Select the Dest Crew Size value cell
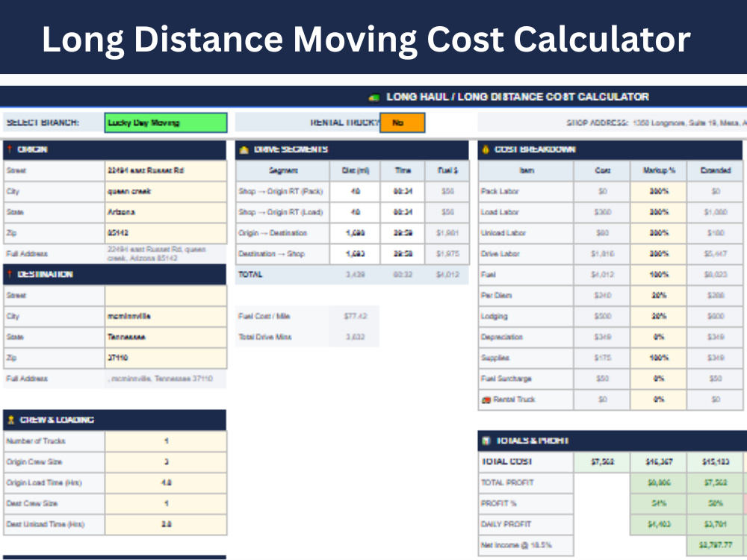Viewport: 747px width, 560px height. point(166,503)
